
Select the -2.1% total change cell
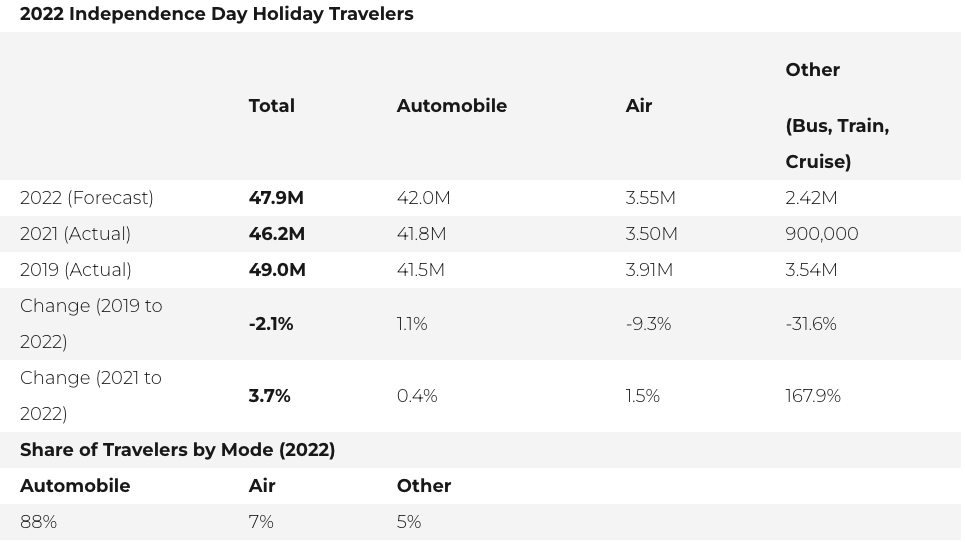[x=271, y=324]
